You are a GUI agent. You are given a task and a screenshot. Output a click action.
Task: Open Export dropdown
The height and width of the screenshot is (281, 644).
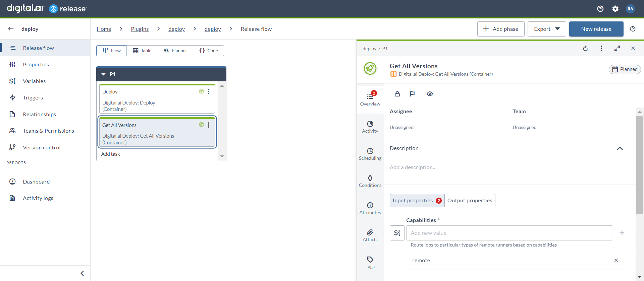[x=547, y=29]
